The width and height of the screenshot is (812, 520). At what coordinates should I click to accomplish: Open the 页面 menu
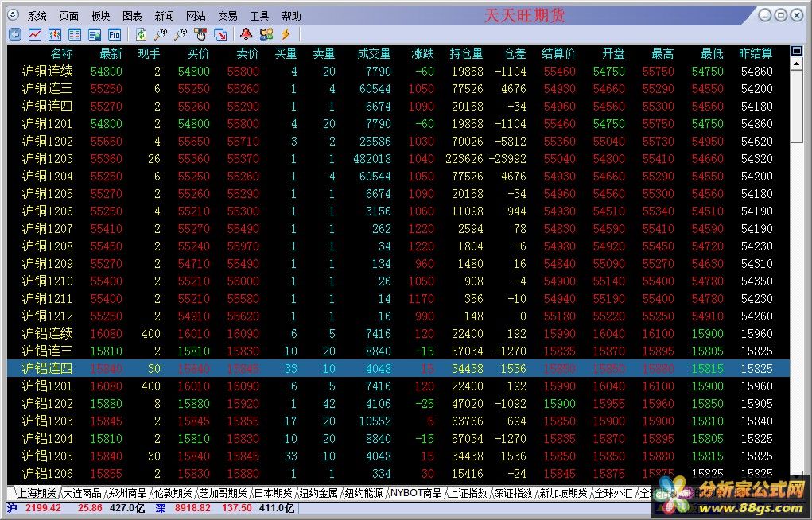click(69, 16)
